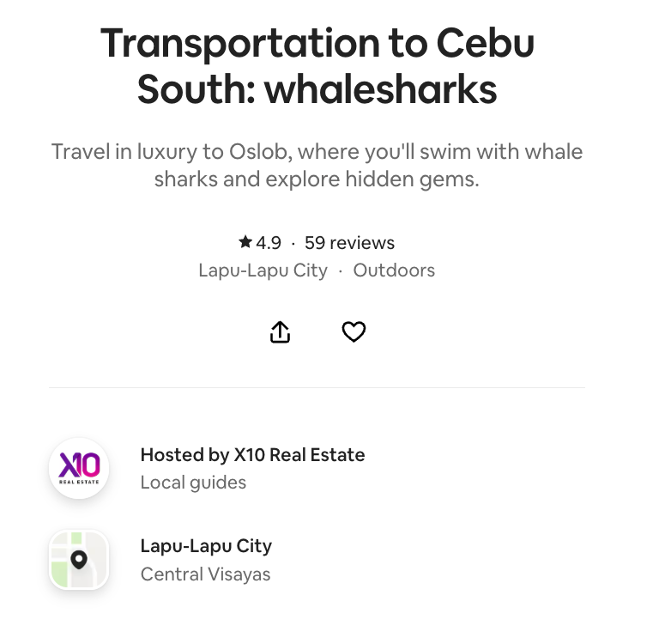This screenshot has width=659, height=644.
Task: Click description line about sharks and hidden gems
Action: tap(317, 179)
